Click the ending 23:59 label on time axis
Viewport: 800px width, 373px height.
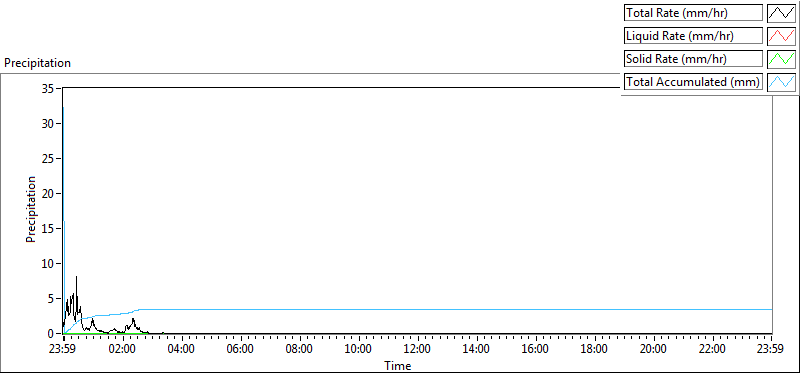pos(771,350)
